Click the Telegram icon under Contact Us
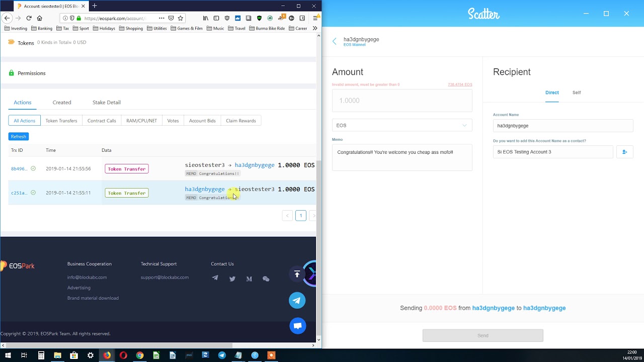 pyautogui.click(x=215, y=278)
